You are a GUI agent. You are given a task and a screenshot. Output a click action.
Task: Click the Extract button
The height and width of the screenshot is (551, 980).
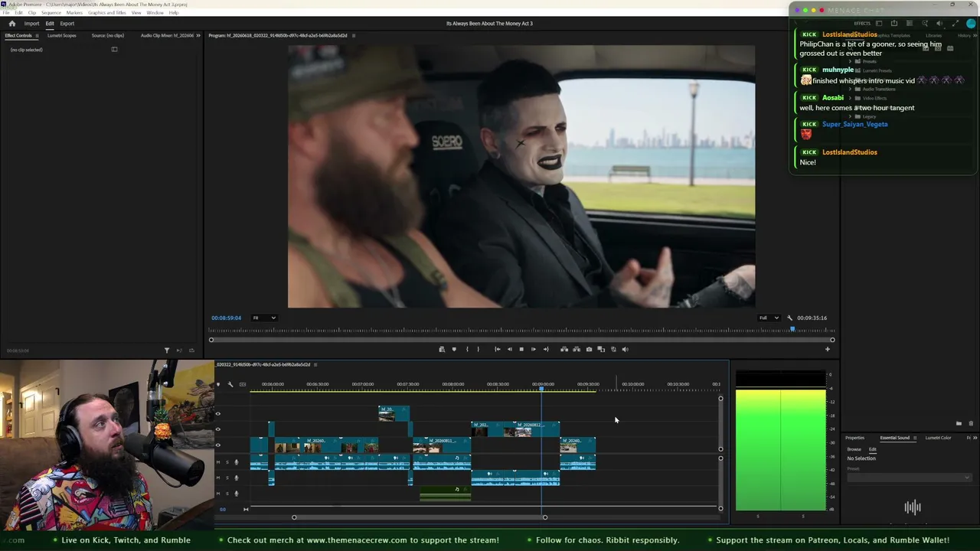tap(577, 350)
